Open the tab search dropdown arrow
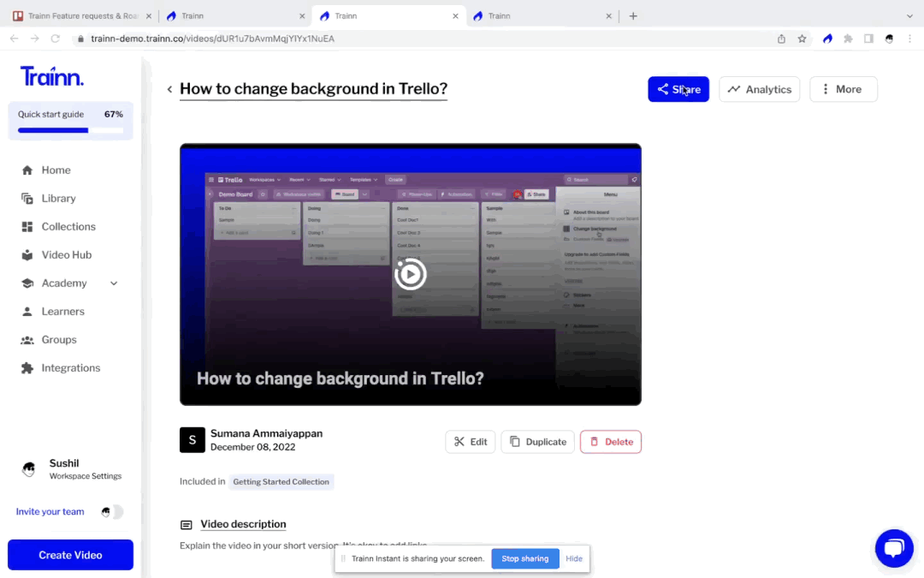Screen dimensions: 924x578 click(909, 16)
